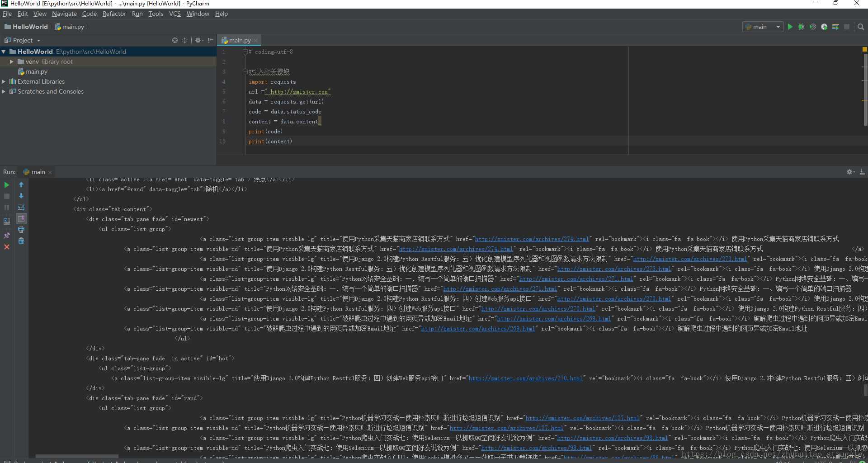
Task: Open the VCS menu
Action: pos(175,14)
